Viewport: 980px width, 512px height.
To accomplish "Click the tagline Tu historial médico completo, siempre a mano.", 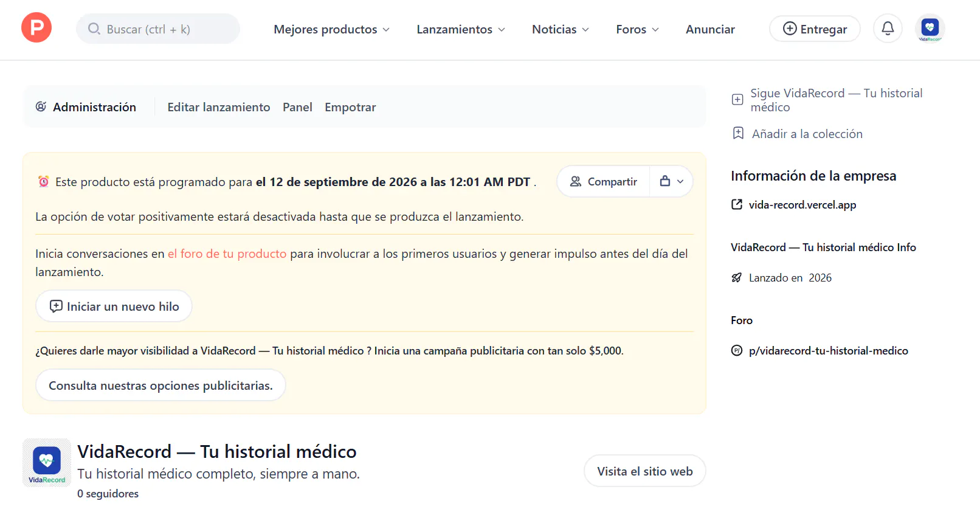I will tap(218, 474).
